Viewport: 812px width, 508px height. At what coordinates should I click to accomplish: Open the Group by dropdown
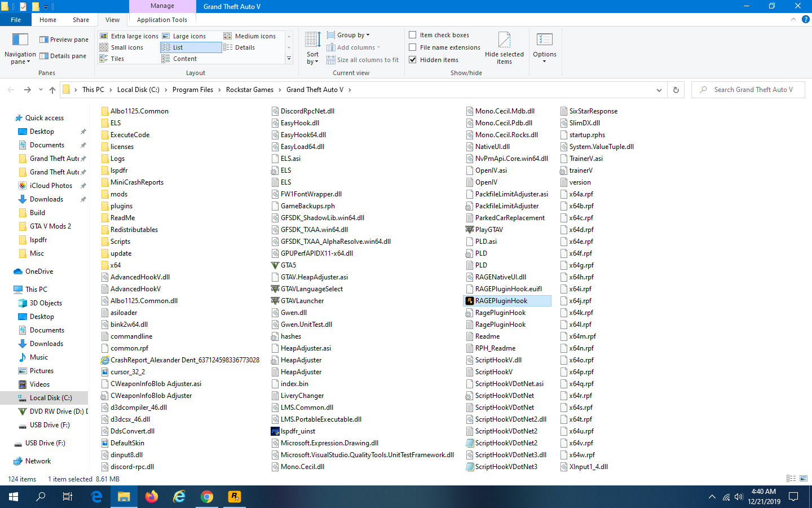[x=348, y=35]
